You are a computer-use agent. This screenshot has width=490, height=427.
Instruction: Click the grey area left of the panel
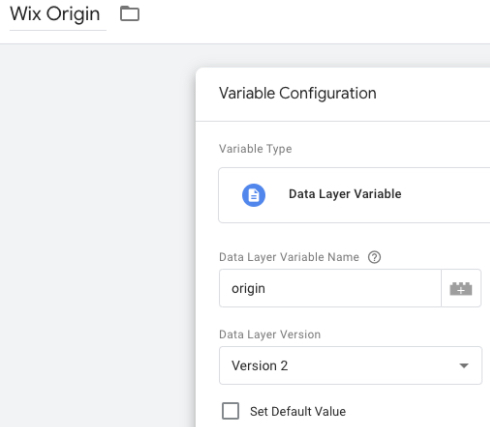coord(98,233)
